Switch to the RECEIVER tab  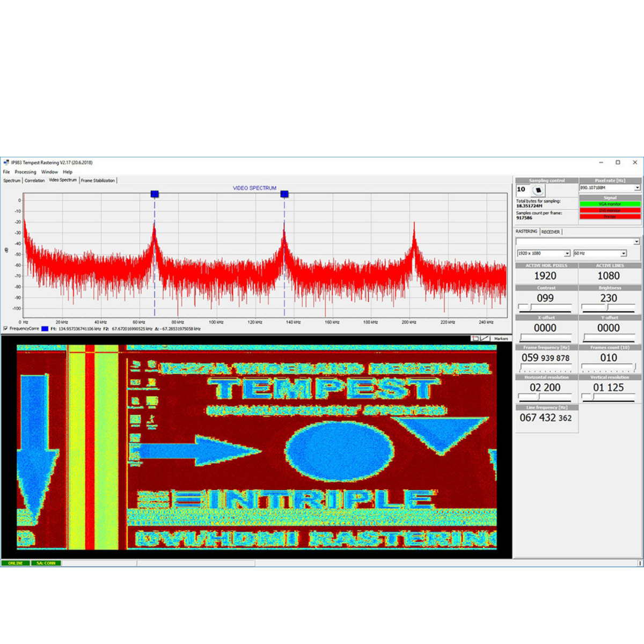tap(551, 232)
